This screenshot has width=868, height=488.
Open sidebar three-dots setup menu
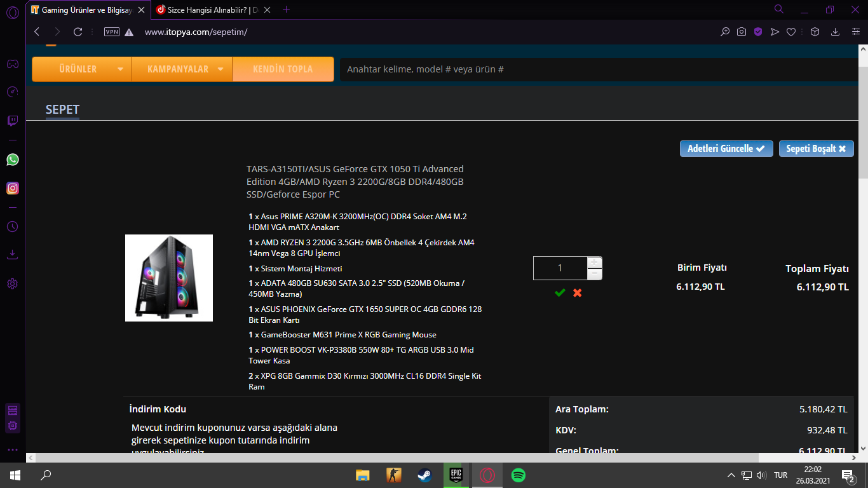13,450
